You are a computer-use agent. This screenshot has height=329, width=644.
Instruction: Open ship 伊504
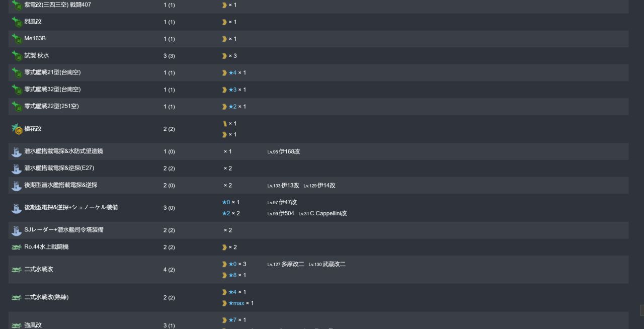tap(286, 213)
